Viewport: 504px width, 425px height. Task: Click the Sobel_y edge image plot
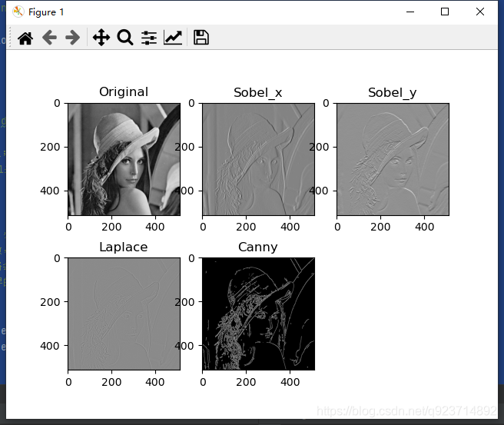click(x=393, y=159)
